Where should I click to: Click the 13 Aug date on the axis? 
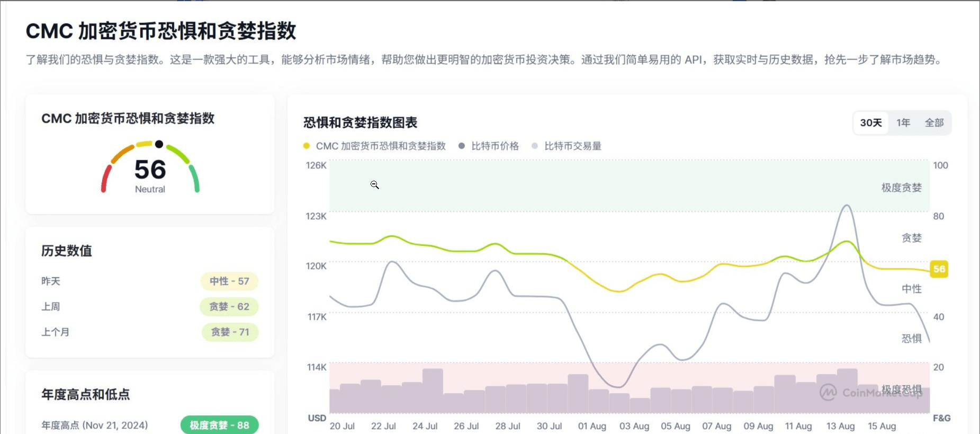pyautogui.click(x=841, y=426)
